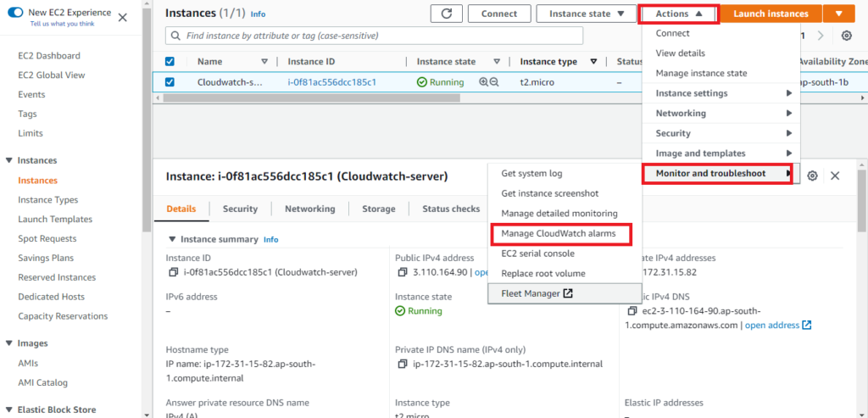The height and width of the screenshot is (418, 868).
Task: Collapse the Actions dropdown menu
Action: [x=679, y=14]
